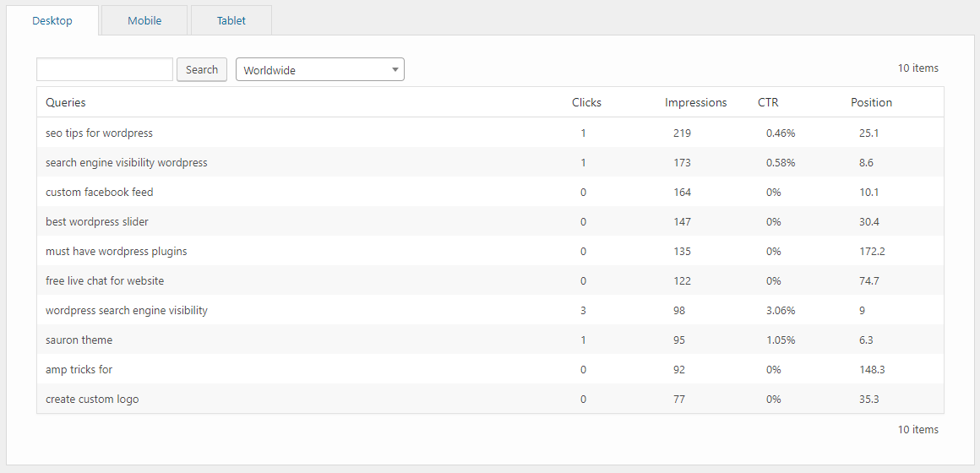
Task: Select the 'custom facebook feed' query
Action: coord(100,192)
